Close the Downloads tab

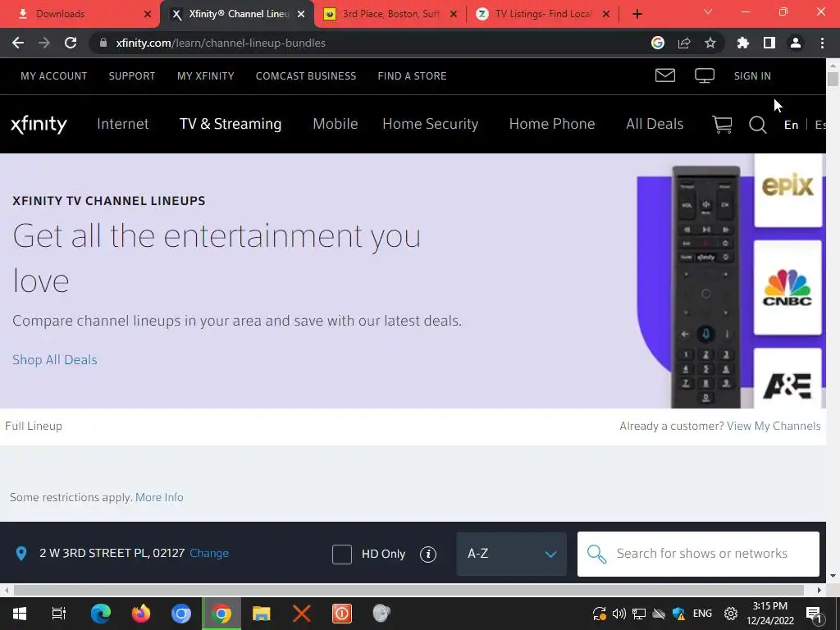point(148,14)
